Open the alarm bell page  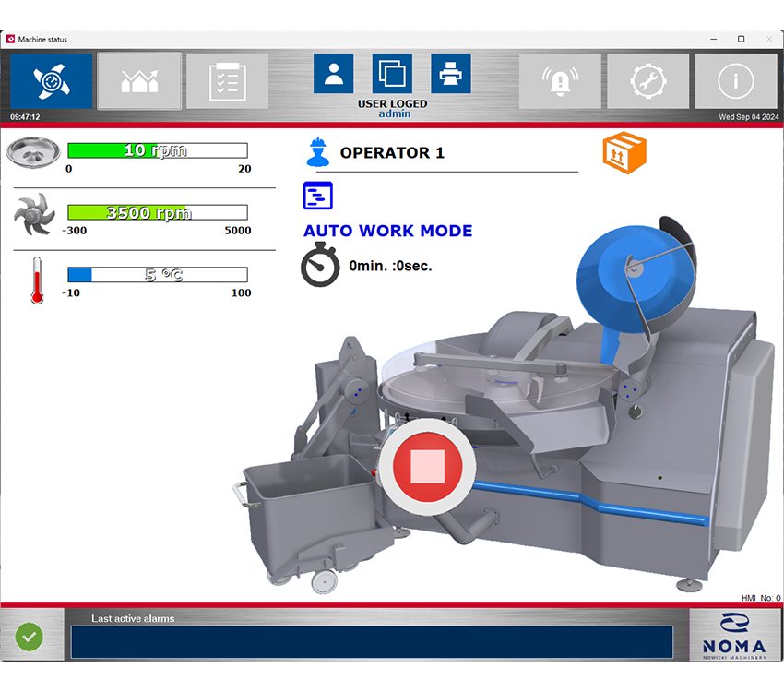pos(560,81)
